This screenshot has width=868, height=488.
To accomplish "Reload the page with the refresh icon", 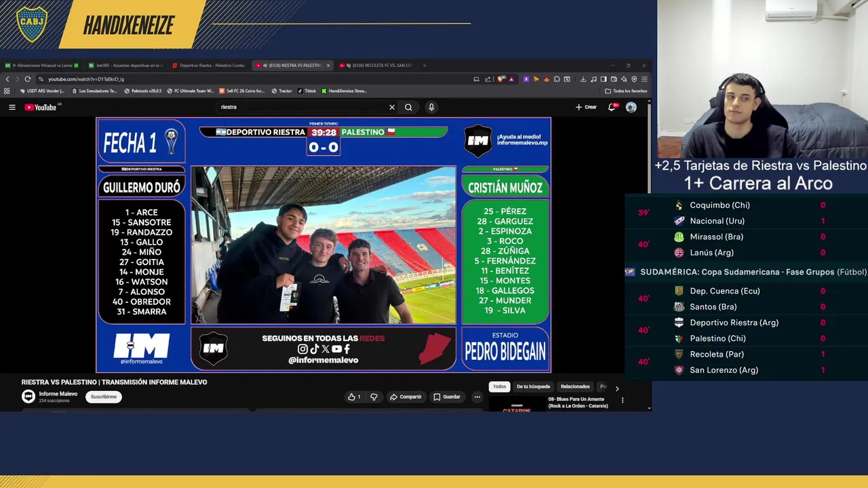I will pos(28,79).
